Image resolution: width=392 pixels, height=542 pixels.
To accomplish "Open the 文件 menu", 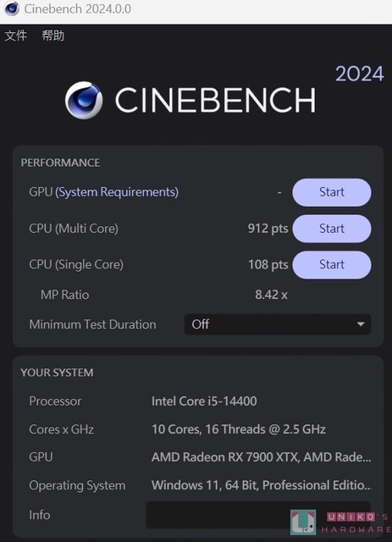I will 15,36.
